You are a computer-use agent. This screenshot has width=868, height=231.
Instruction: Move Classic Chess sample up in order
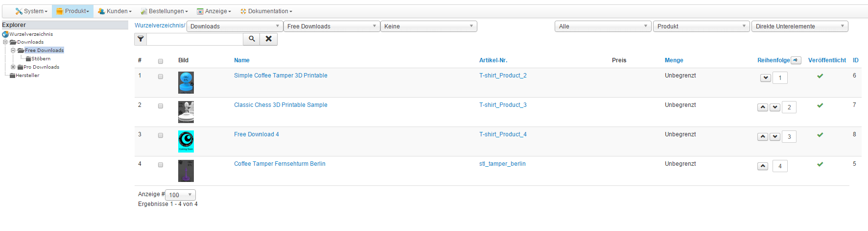[x=763, y=107]
